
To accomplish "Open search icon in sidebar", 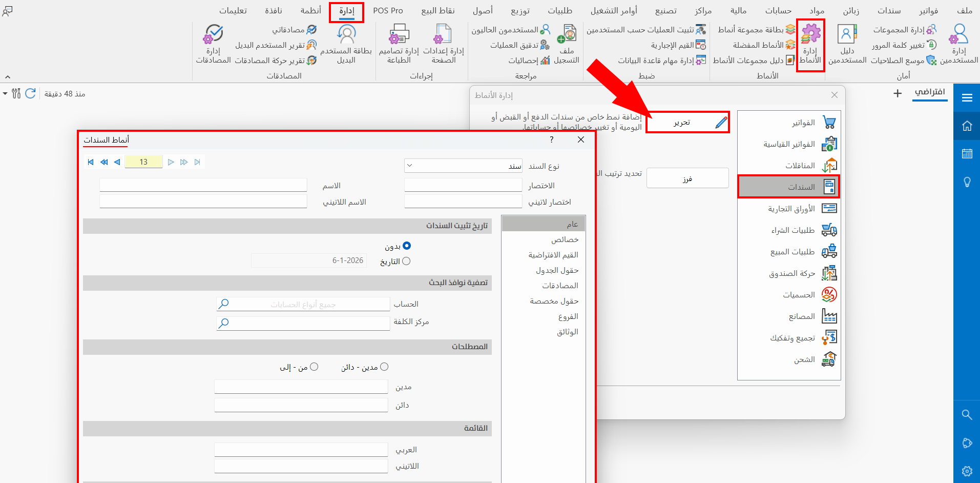I will (x=967, y=414).
